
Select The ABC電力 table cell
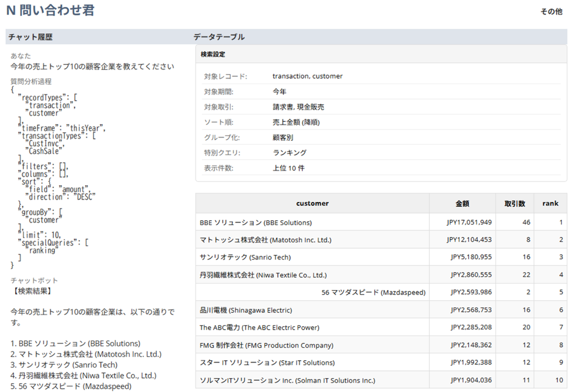[x=312, y=327]
